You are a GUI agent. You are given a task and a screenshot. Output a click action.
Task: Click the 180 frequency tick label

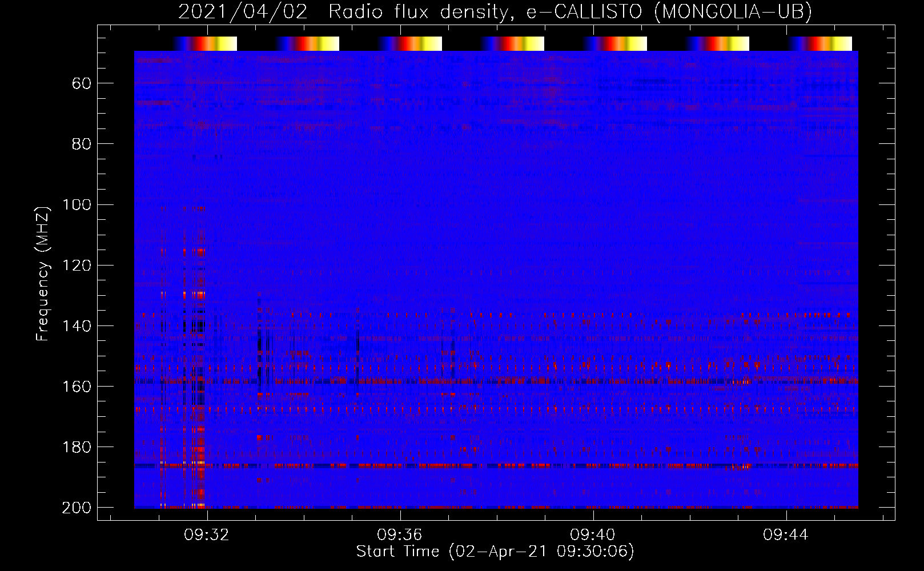tap(77, 447)
